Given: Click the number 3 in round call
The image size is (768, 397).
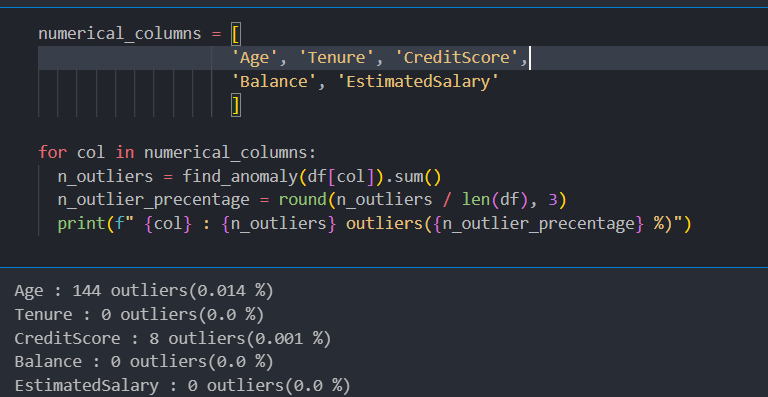Looking at the screenshot, I should pyautogui.click(x=552, y=200).
